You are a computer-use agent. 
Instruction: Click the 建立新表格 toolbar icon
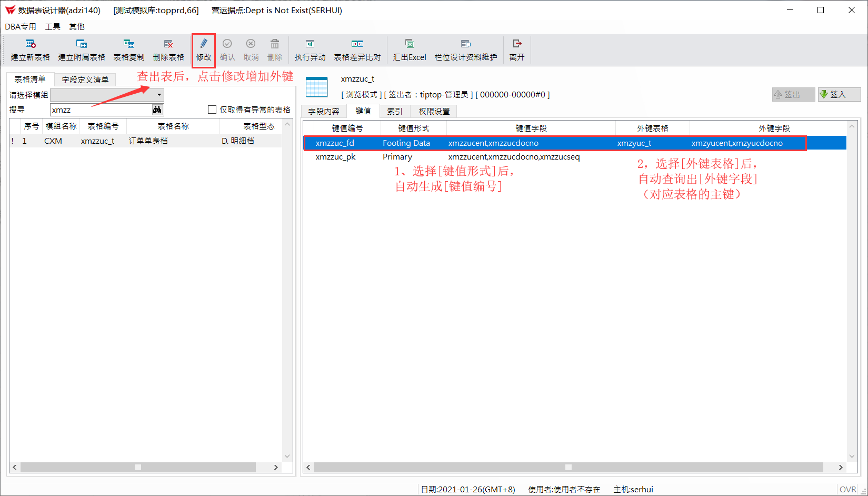31,44
